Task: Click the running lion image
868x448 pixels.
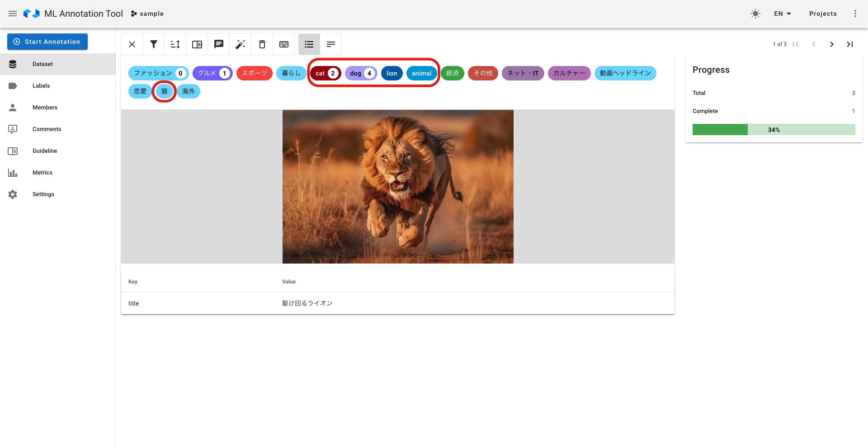Action: click(x=398, y=187)
